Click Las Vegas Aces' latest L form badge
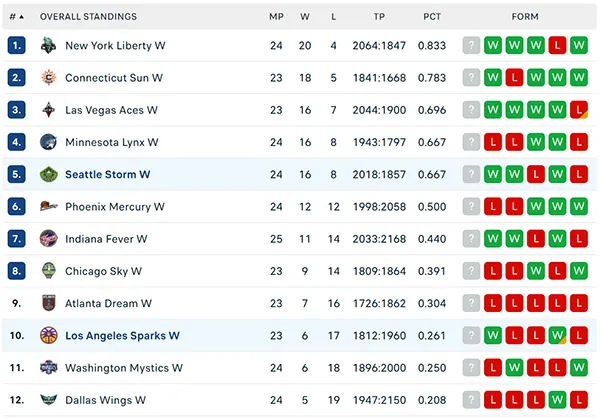600x419 pixels. [579, 110]
